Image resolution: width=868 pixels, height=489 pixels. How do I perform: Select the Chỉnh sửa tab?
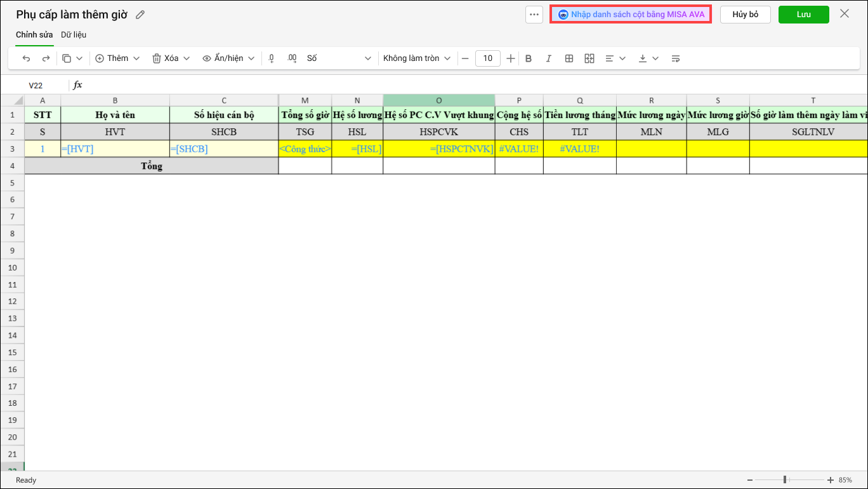pos(34,35)
